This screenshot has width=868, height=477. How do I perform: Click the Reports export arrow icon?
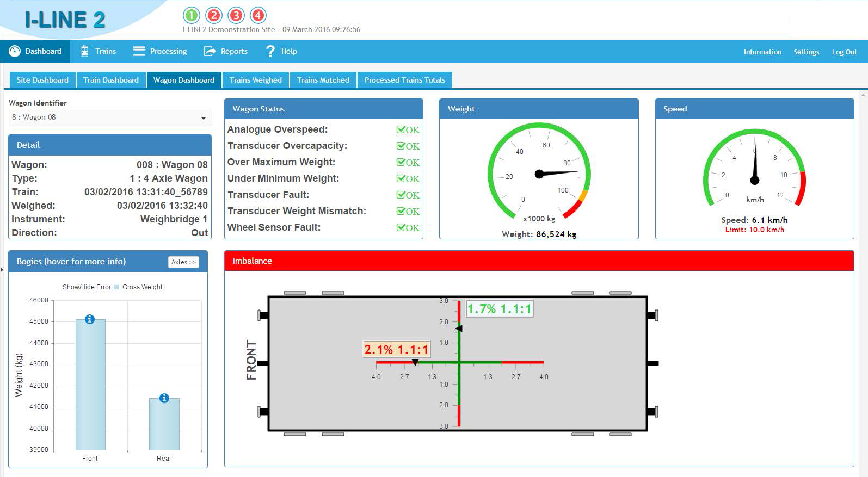click(210, 51)
